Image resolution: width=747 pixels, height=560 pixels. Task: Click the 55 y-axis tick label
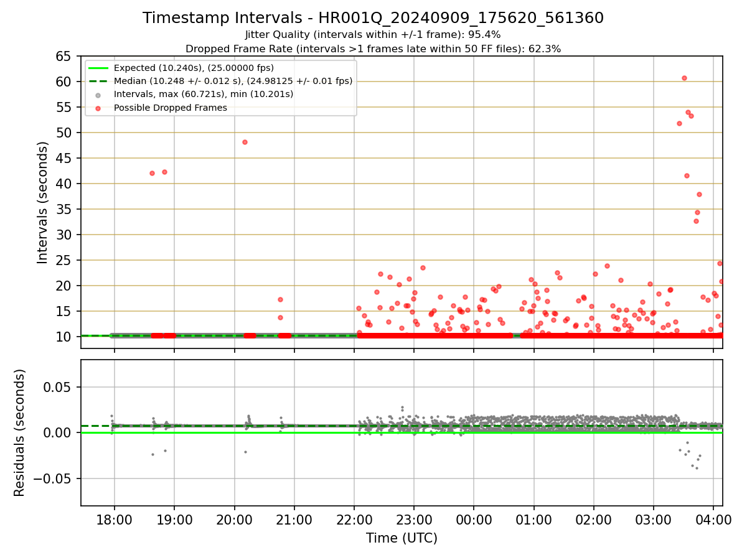(x=64, y=107)
